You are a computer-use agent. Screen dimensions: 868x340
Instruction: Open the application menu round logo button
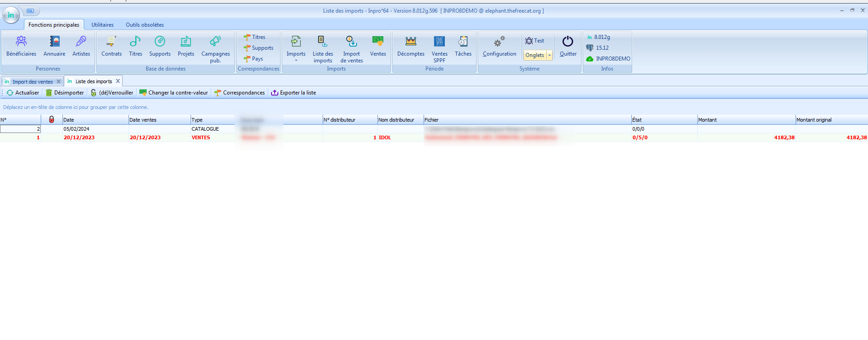click(x=11, y=15)
